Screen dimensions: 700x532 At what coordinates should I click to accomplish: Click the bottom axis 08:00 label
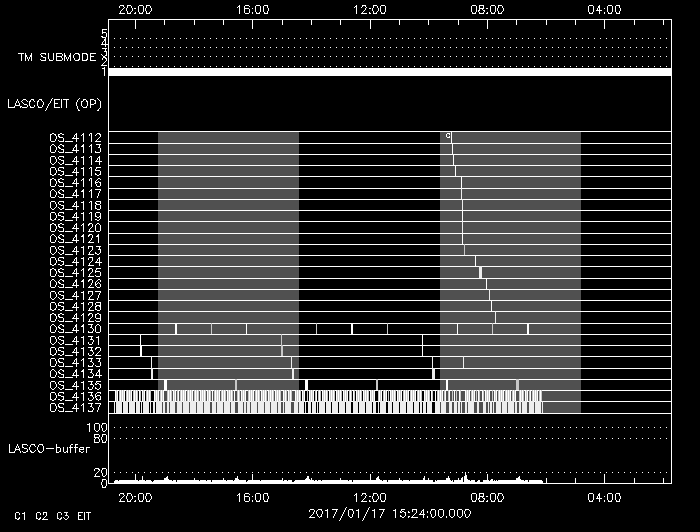487,498
